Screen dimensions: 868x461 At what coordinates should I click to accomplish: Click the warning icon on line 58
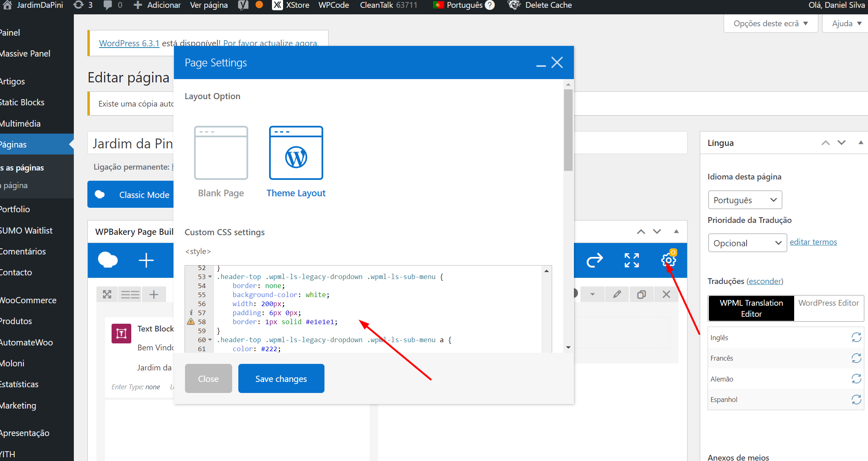point(191,322)
